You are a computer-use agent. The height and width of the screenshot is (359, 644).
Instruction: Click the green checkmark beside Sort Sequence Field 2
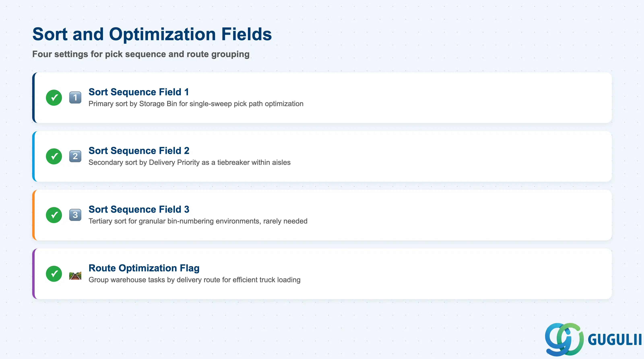tap(54, 156)
